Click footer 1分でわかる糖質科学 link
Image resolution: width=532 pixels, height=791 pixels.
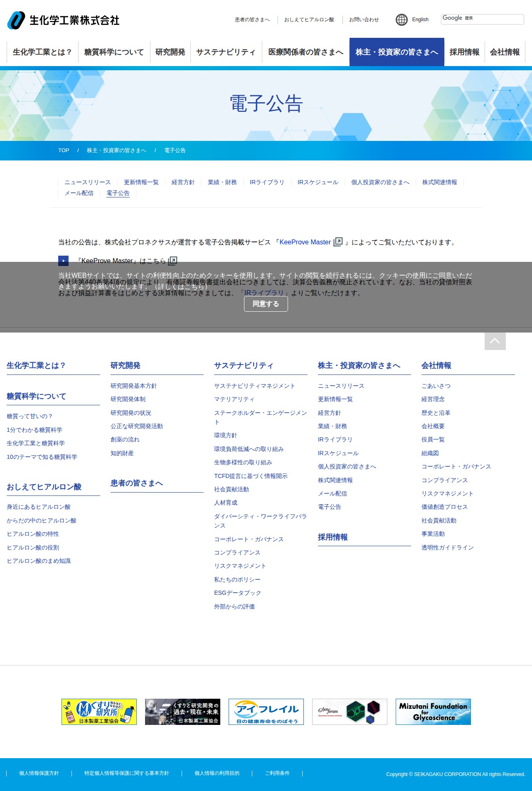click(x=34, y=430)
